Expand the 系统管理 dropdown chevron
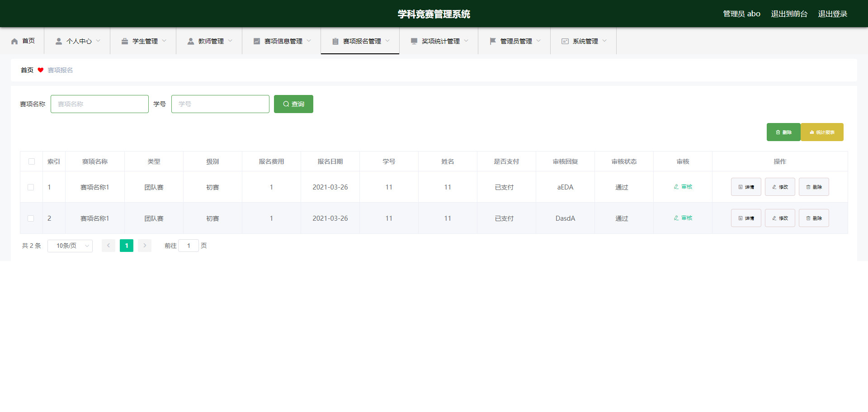 (x=604, y=41)
